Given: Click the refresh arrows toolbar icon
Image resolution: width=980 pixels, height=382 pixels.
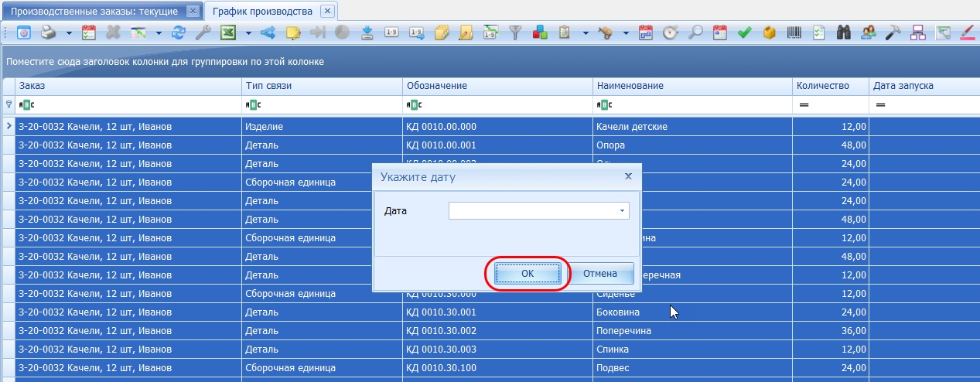Looking at the screenshot, I should click(x=179, y=32).
